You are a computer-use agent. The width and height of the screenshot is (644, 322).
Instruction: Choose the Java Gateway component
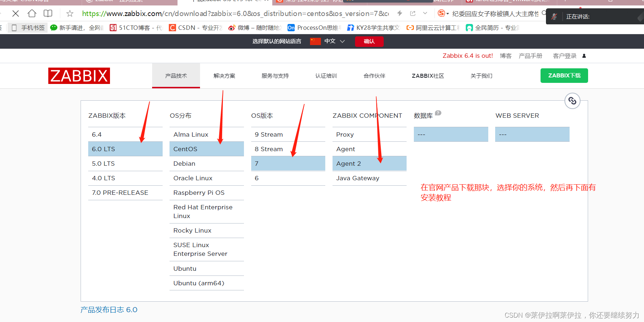point(369,178)
